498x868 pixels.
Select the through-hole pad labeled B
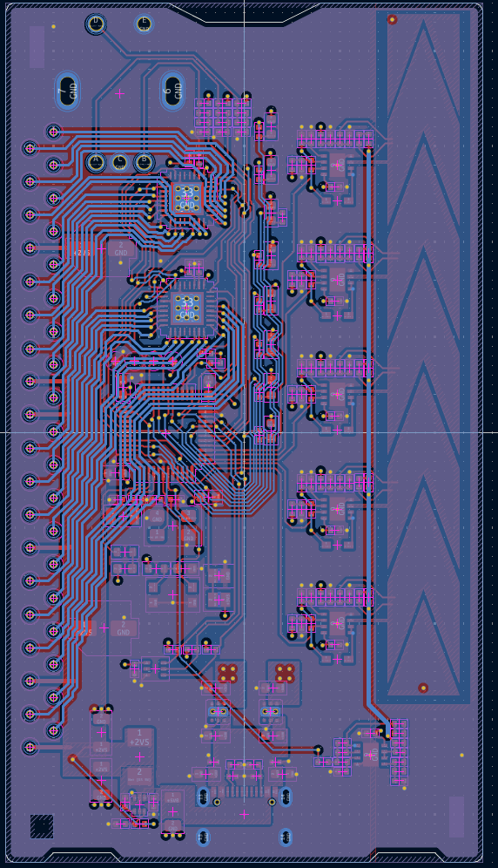coord(145,162)
